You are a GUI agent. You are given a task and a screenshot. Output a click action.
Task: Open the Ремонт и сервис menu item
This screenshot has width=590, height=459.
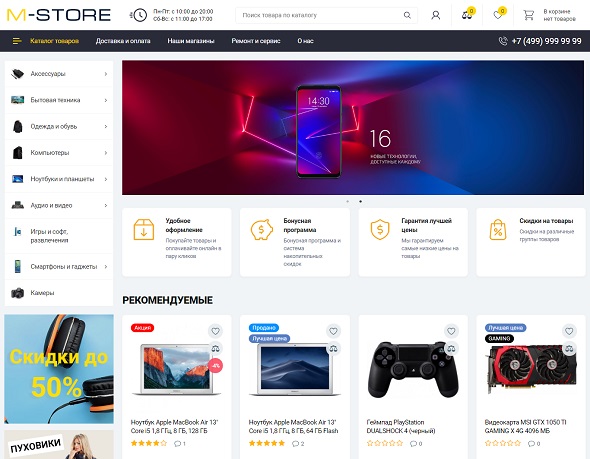[x=256, y=41]
